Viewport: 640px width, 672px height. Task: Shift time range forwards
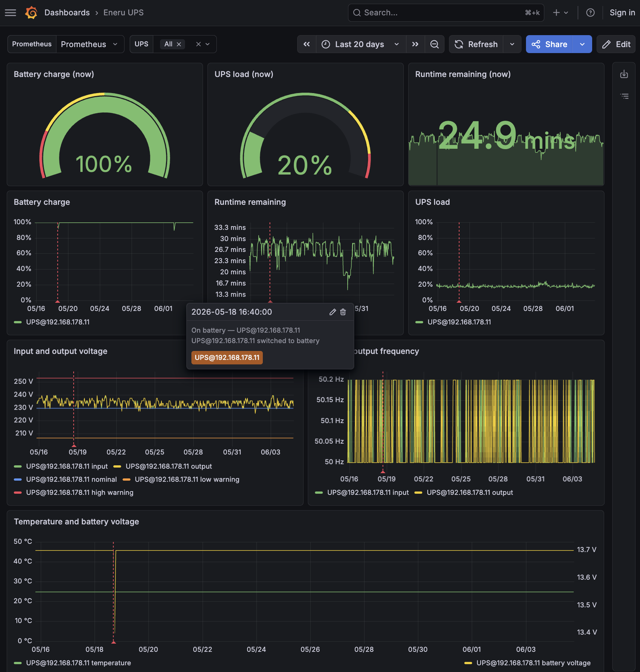(415, 44)
